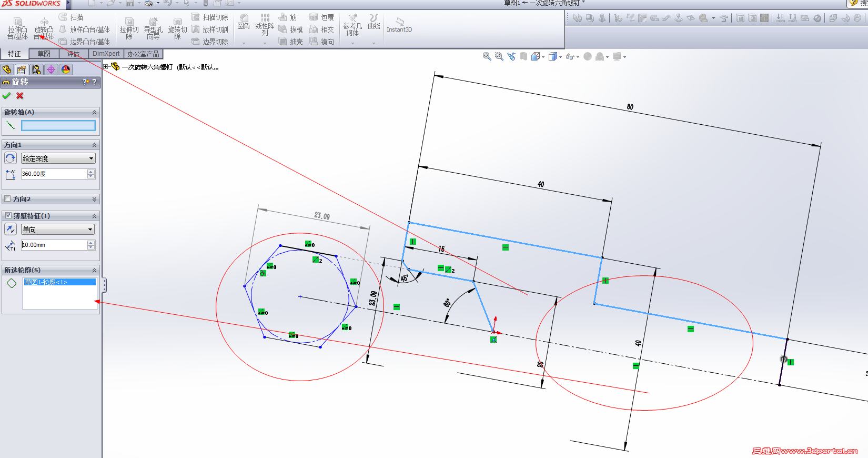Open the DimXpertManager tab icon

click(51, 69)
